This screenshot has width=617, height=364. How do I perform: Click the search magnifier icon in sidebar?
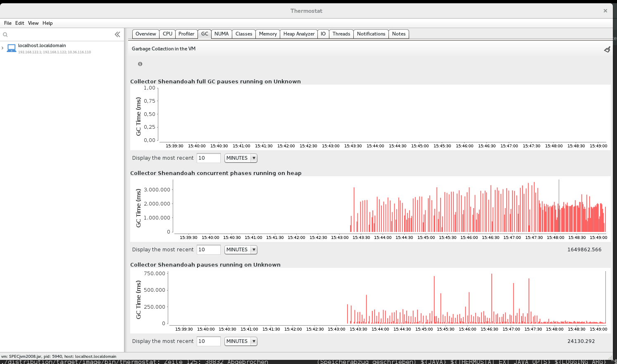tap(5, 35)
